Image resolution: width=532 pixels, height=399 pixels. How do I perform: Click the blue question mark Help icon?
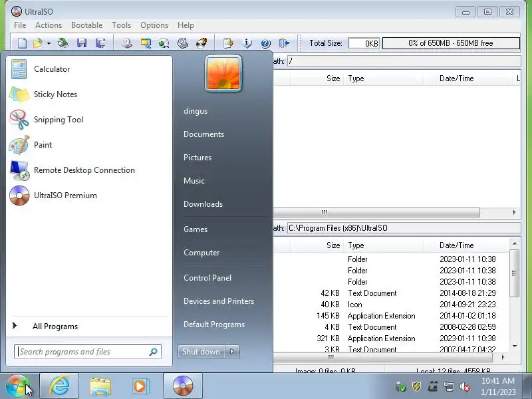265,43
